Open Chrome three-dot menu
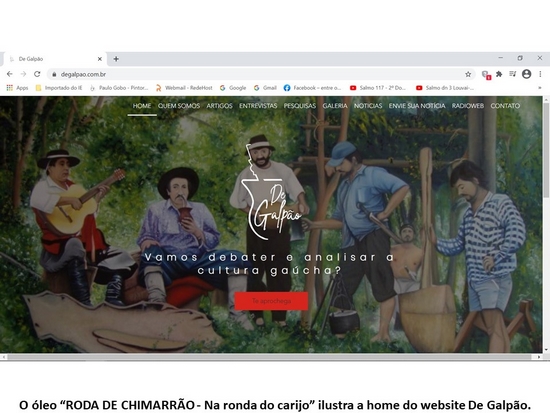Viewport: 550px width, 413px height. (x=540, y=74)
